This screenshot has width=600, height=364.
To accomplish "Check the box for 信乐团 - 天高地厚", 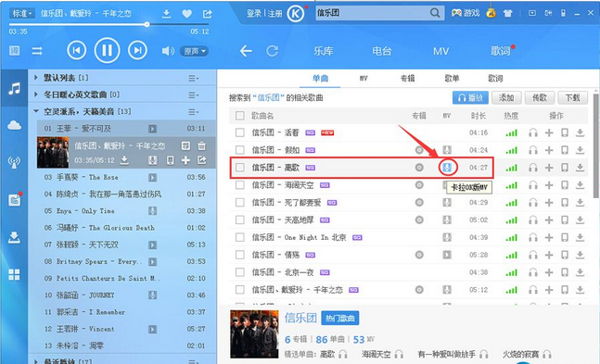I will click(240, 220).
